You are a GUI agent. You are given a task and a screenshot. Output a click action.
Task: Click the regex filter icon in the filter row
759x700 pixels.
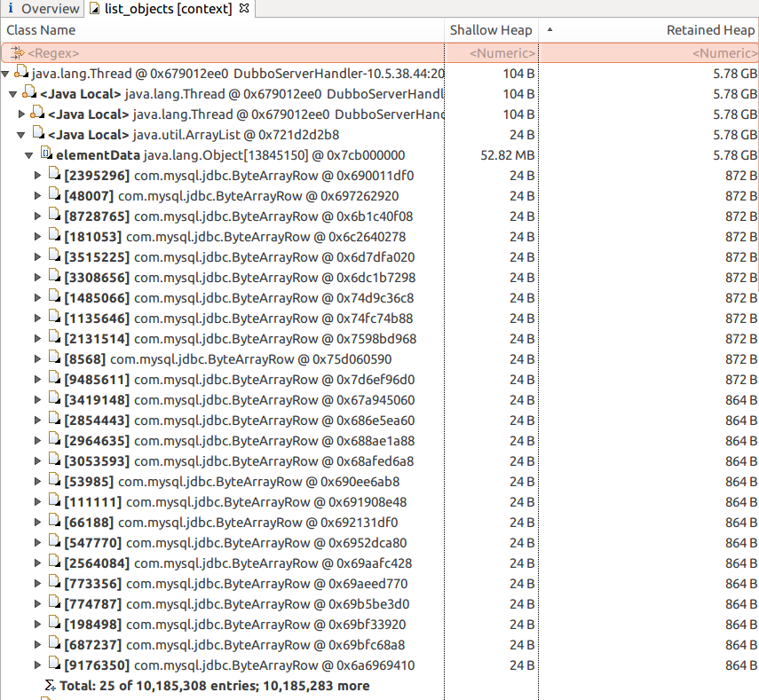[x=19, y=52]
